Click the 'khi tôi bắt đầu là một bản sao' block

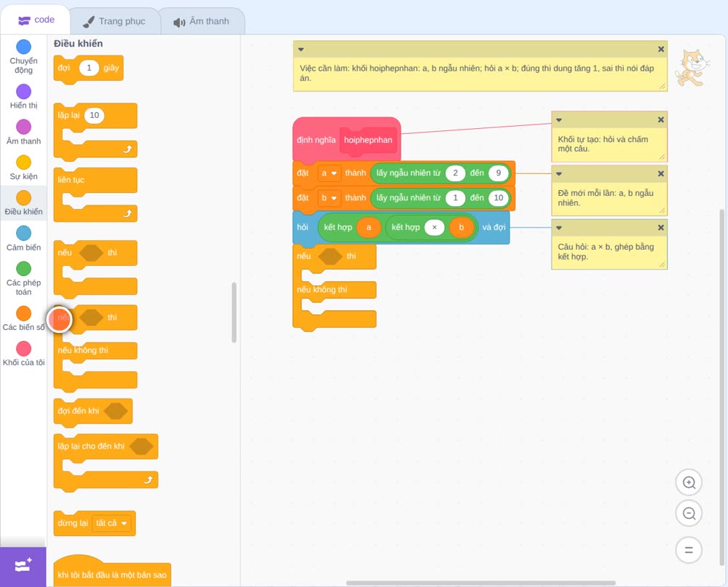tap(112, 571)
